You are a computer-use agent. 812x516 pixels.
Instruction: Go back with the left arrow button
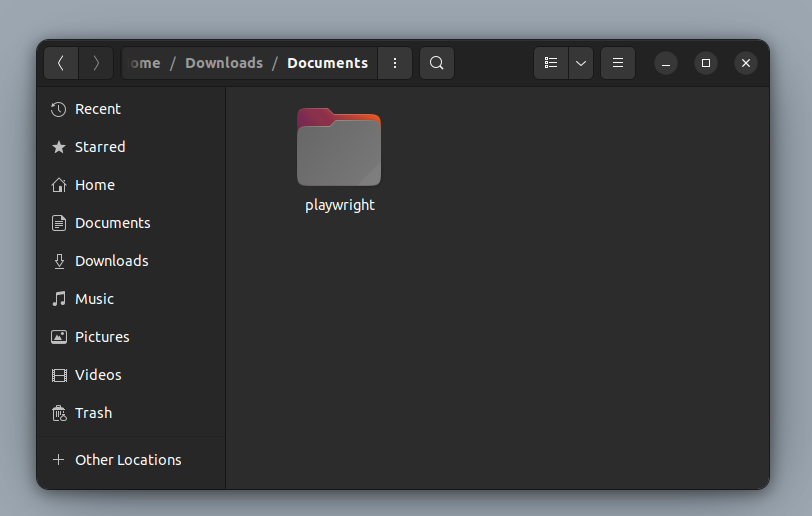tap(61, 63)
